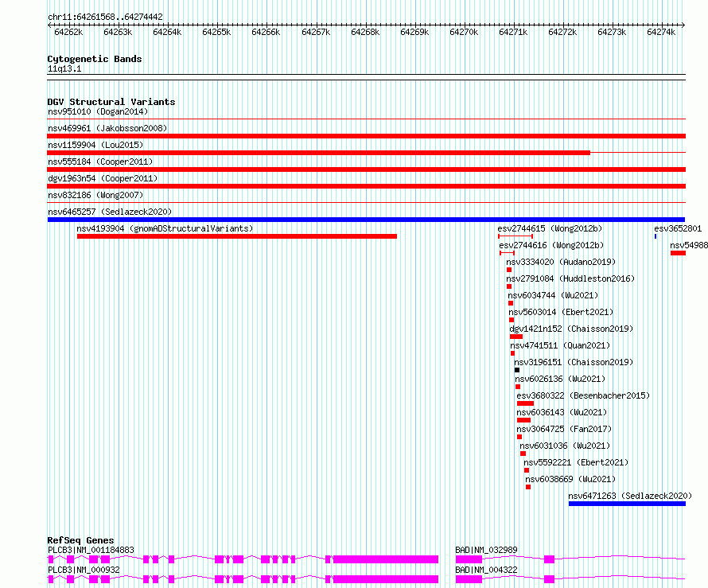Open nsv3064725 (Fan2017) label
The height and width of the screenshot is (588, 708).
pos(565,429)
